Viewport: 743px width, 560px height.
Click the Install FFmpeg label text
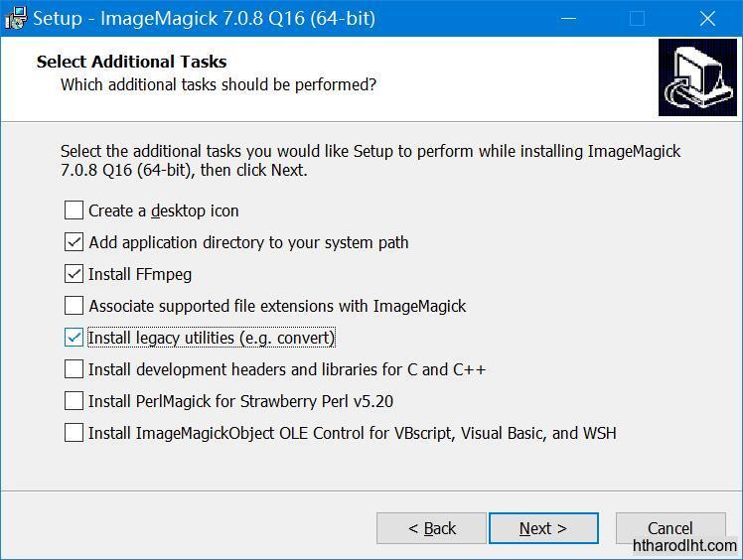pyautogui.click(x=140, y=274)
